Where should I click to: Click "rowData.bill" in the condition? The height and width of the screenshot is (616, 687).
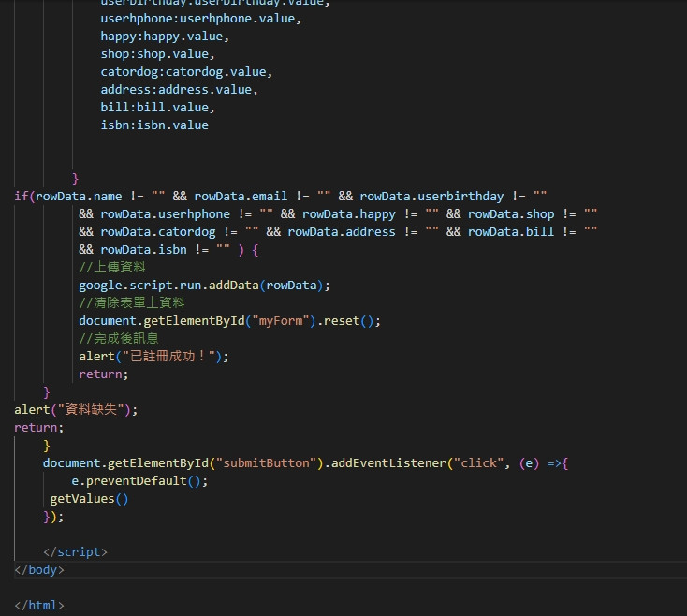click(x=511, y=232)
